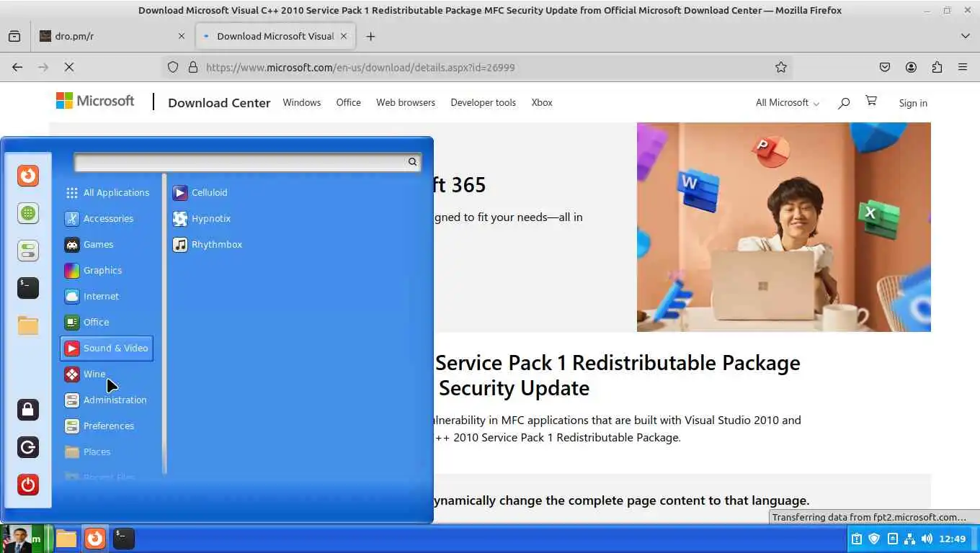Open the List all tabs chevron
Viewport: 980px width, 553px height.
[x=965, y=36]
